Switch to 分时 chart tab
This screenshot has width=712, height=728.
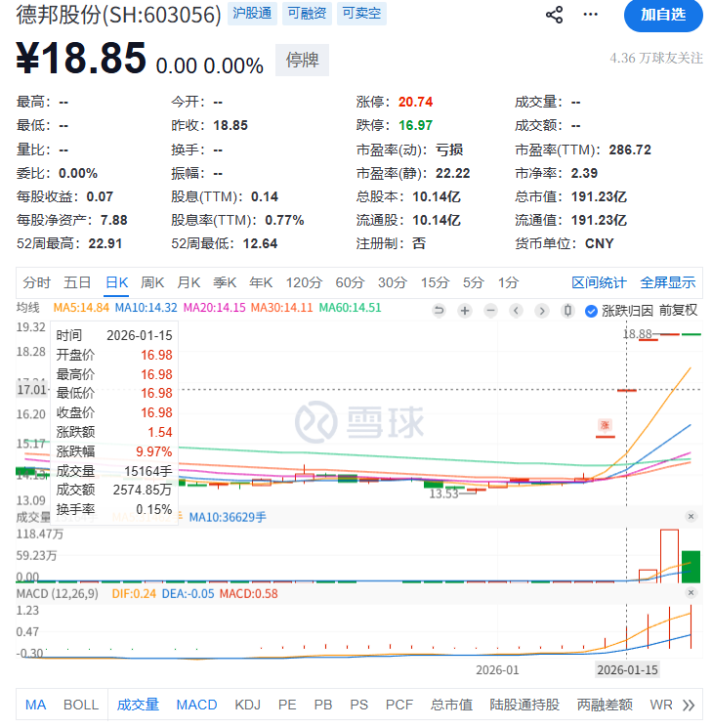point(37,282)
